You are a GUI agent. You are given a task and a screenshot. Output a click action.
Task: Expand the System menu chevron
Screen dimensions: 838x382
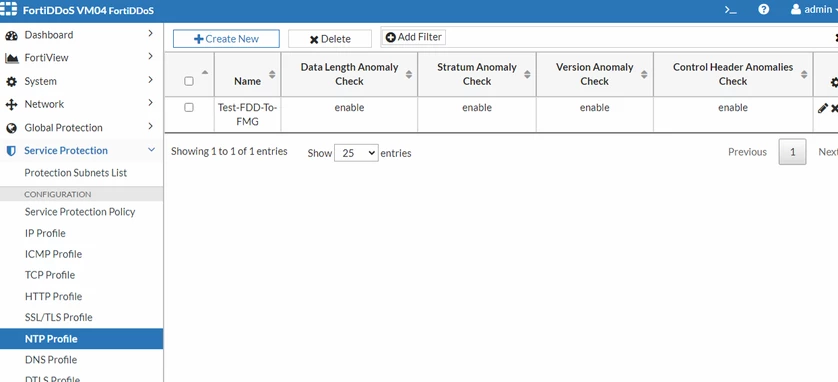(x=150, y=80)
